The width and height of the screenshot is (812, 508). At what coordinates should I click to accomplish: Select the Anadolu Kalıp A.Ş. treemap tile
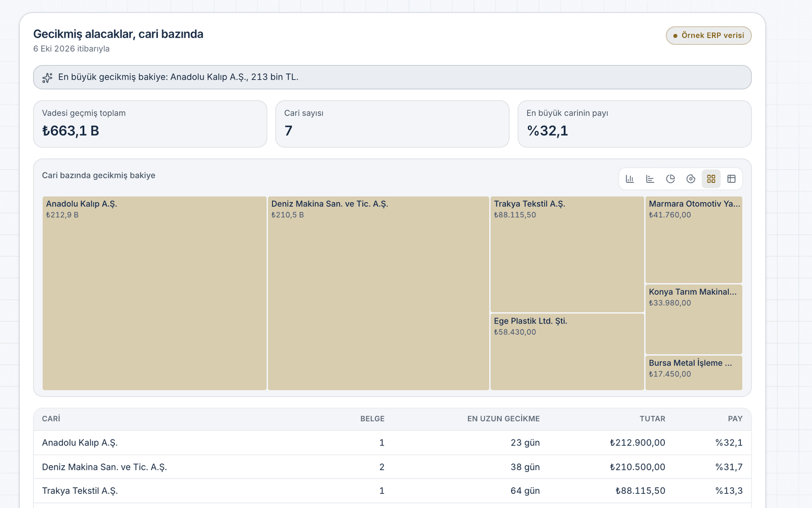154,293
